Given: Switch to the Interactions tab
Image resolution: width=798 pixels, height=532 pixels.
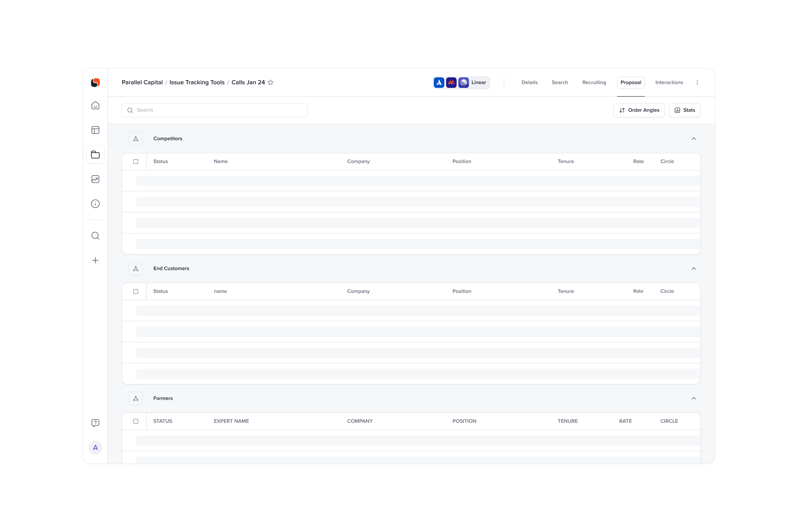Looking at the screenshot, I should pos(669,83).
